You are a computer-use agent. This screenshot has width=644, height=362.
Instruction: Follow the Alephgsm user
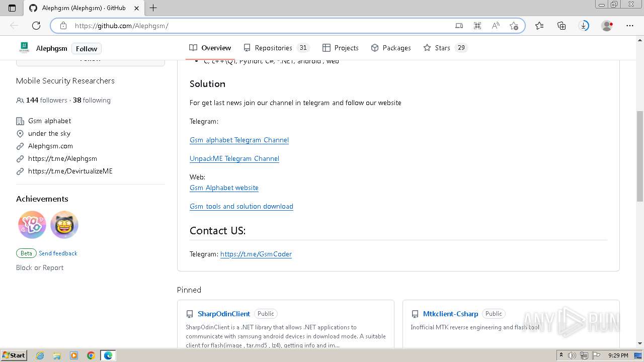(87, 49)
